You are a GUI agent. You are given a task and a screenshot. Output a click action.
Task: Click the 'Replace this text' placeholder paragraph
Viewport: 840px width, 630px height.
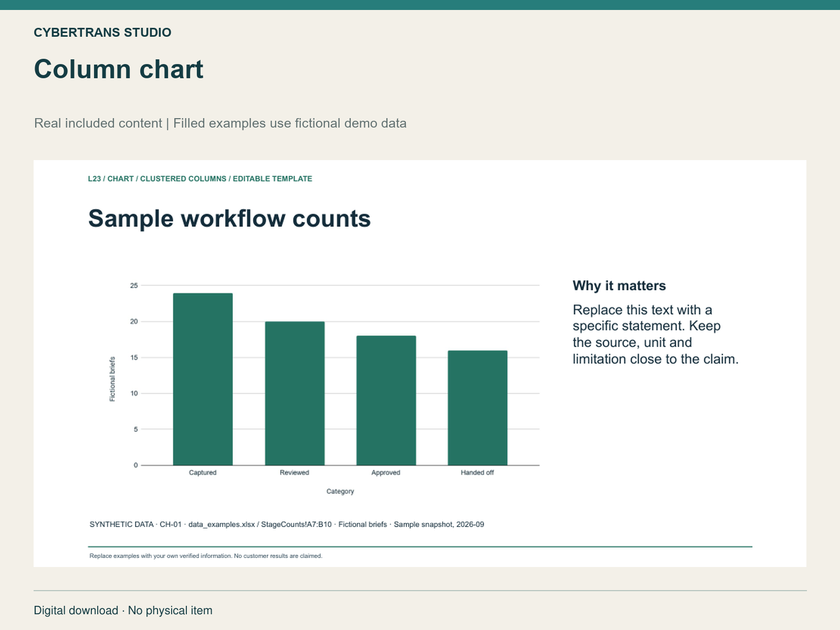pos(656,334)
